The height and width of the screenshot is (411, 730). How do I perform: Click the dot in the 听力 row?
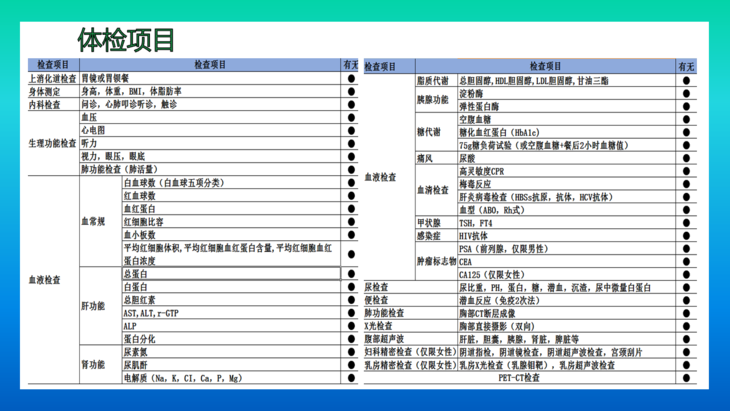pyautogui.click(x=351, y=143)
